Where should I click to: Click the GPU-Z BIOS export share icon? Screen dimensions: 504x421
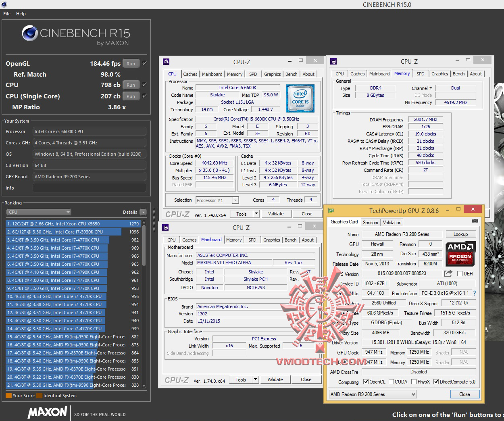pos(448,273)
